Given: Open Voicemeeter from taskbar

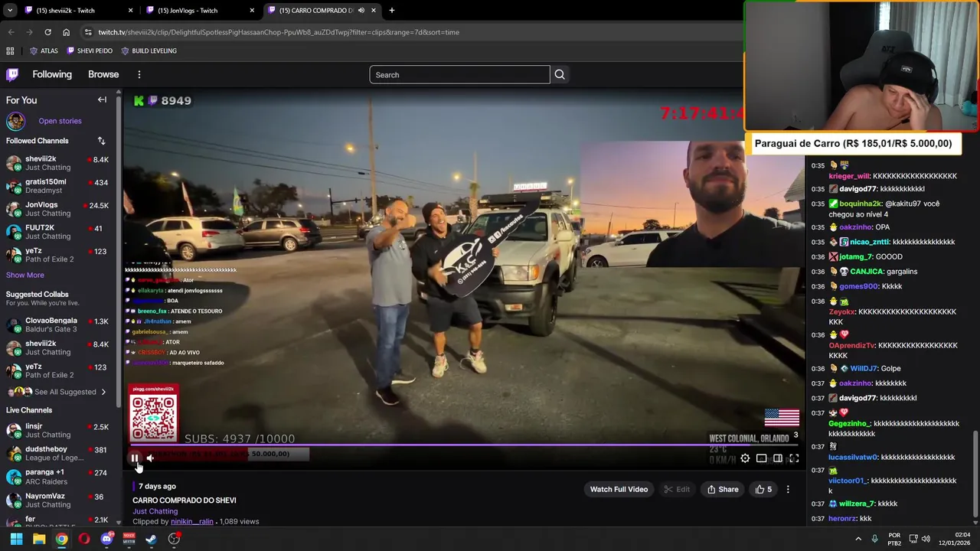Looking at the screenshot, I should [x=129, y=539].
